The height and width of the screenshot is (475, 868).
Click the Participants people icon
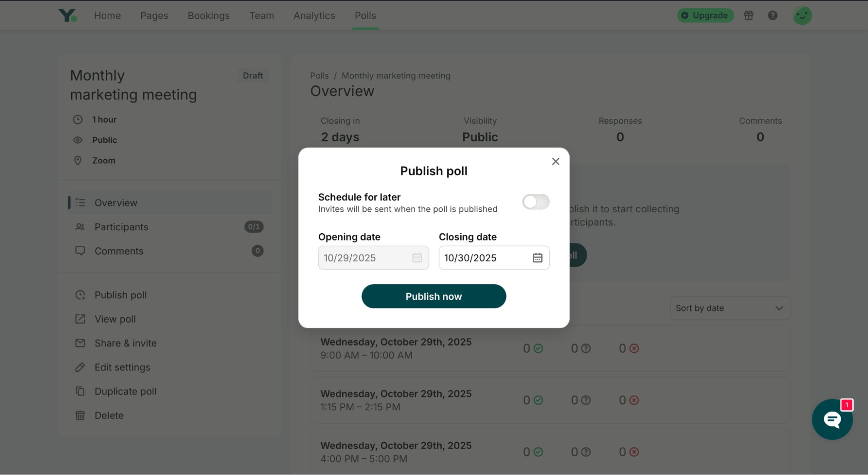[80, 226]
